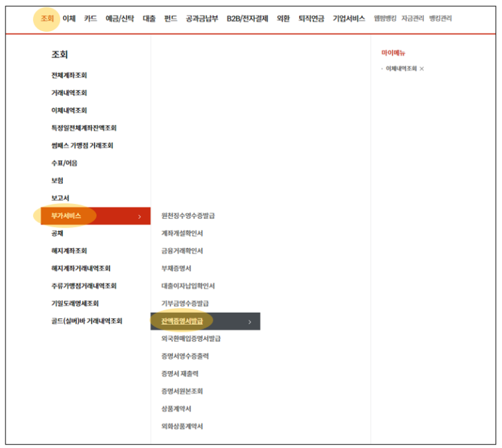The width and height of the screenshot is (502, 448).
Task: Open 이체내역조회 in 마이메뉴
Action: coord(401,68)
